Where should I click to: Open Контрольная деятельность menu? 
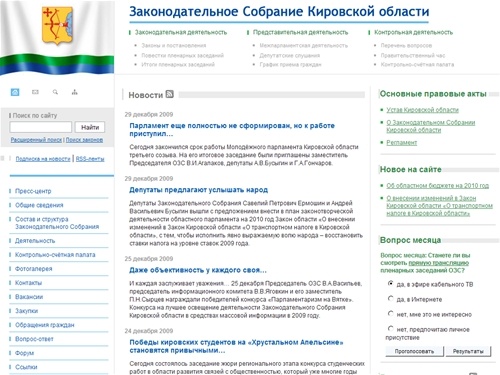[x=413, y=32]
